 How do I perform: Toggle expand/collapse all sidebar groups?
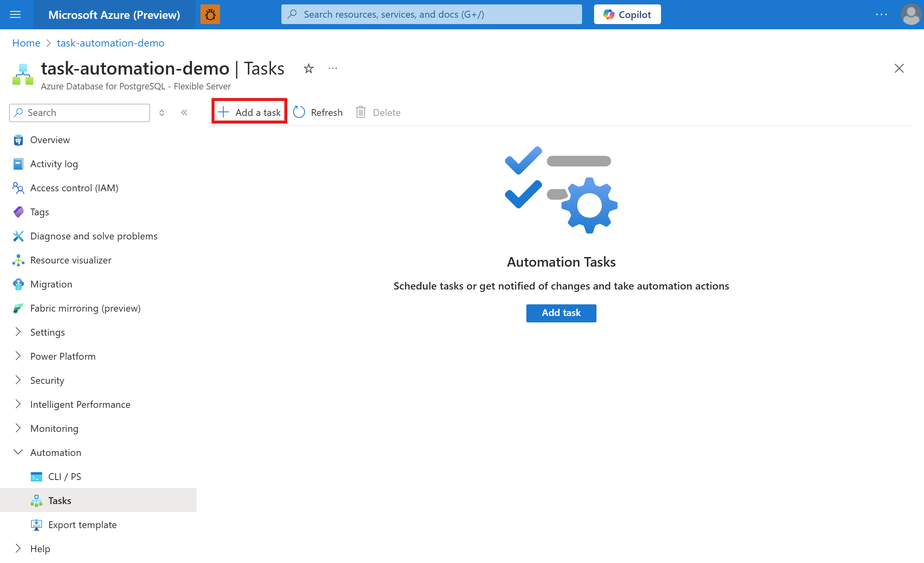162,113
